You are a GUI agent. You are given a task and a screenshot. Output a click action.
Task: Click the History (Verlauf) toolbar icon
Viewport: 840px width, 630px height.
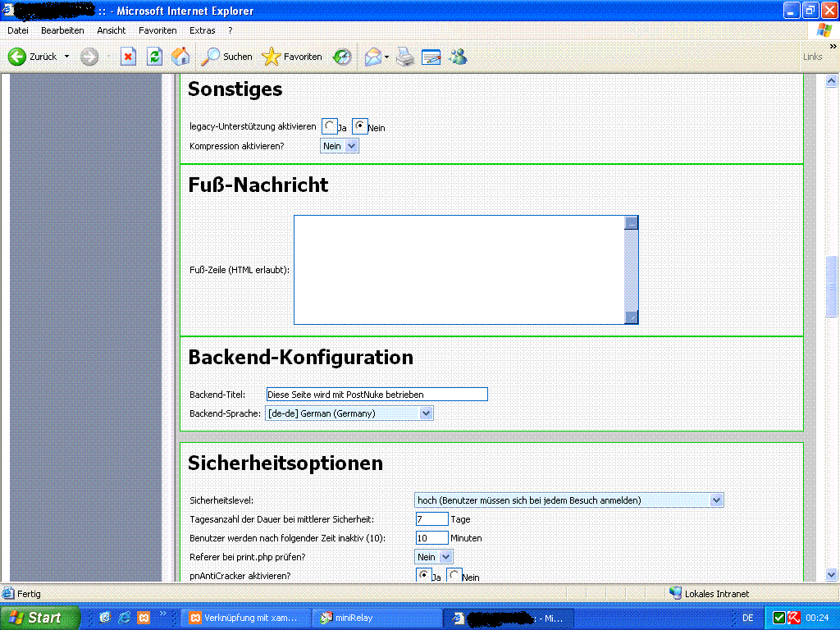click(342, 57)
